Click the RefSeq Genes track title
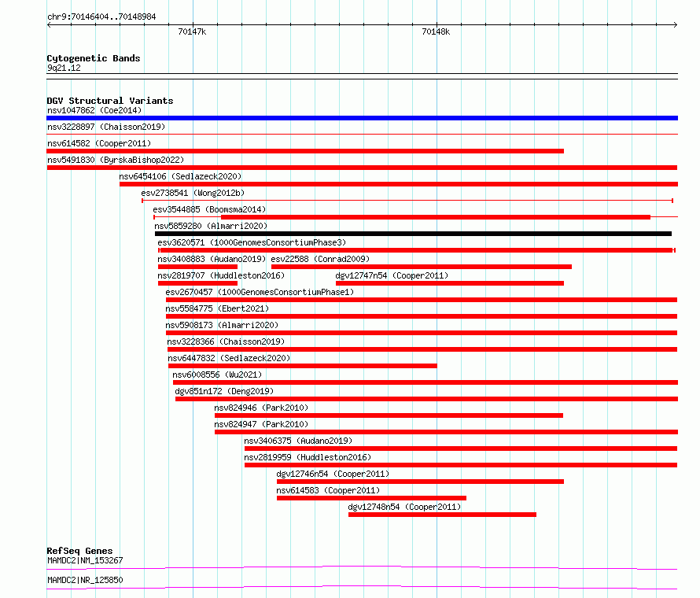Viewport: 700px width, 598px height. pos(79,551)
